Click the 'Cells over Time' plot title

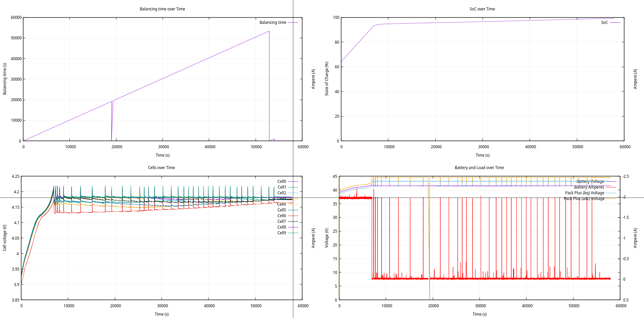click(161, 168)
